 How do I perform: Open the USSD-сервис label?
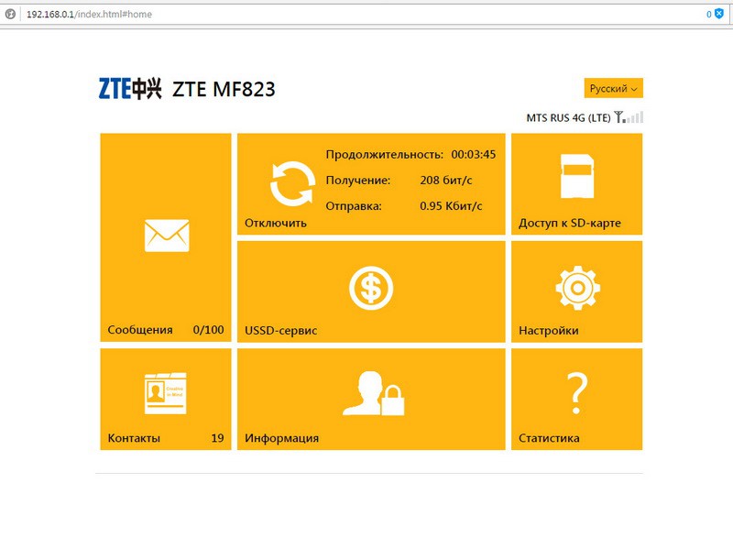280,330
